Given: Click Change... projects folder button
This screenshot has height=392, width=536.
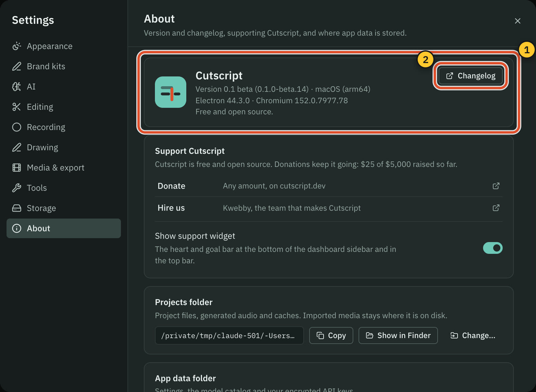Looking at the screenshot, I should coord(473,335).
